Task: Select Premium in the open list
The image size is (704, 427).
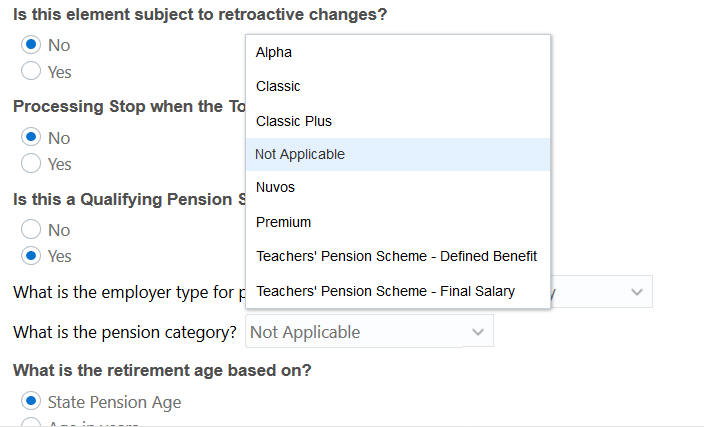Action: (283, 222)
